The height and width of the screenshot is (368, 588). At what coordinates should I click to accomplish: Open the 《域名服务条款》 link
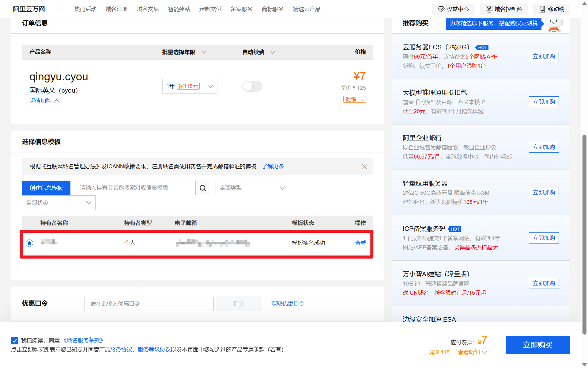click(x=83, y=340)
